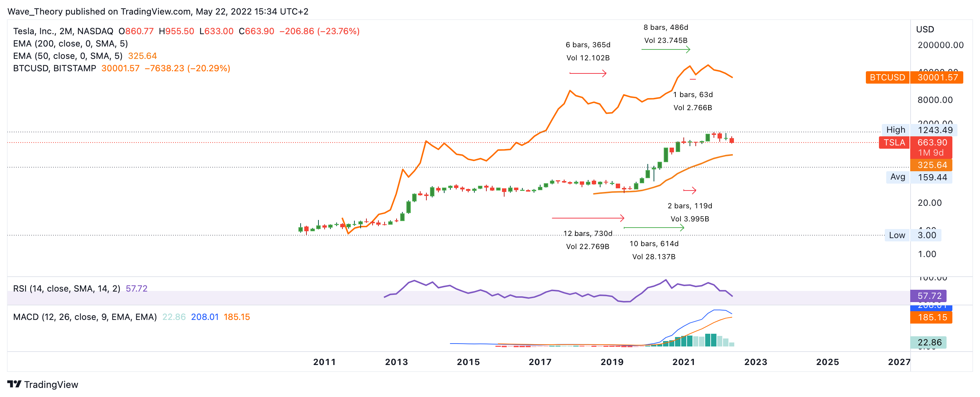The height and width of the screenshot is (397, 980).
Task: Click the TradingView logo icon
Action: (14, 384)
